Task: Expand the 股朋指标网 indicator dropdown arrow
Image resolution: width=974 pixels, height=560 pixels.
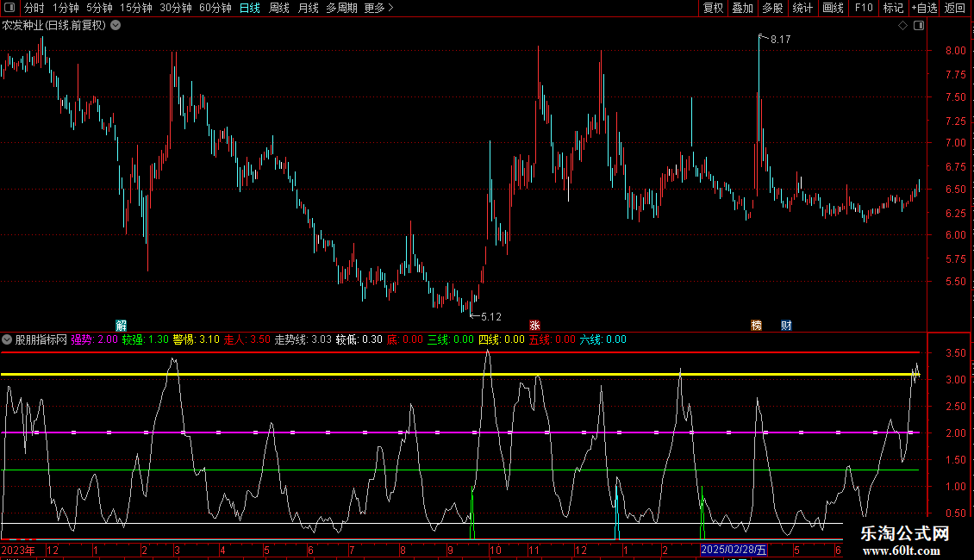Action: (x=8, y=339)
